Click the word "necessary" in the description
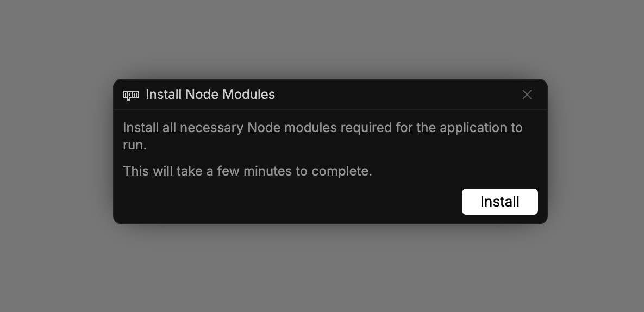The image size is (644, 312). [211, 128]
